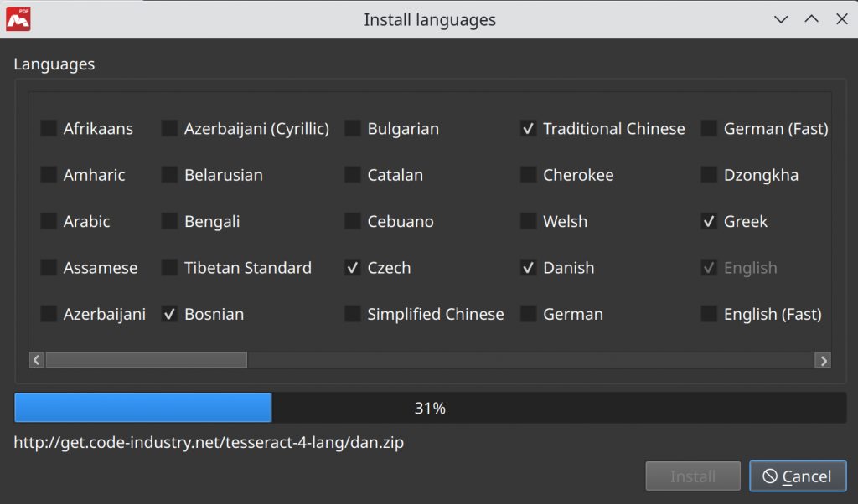The image size is (858, 504).
Task: Toggle off the Danish checkbox
Action: pos(528,268)
